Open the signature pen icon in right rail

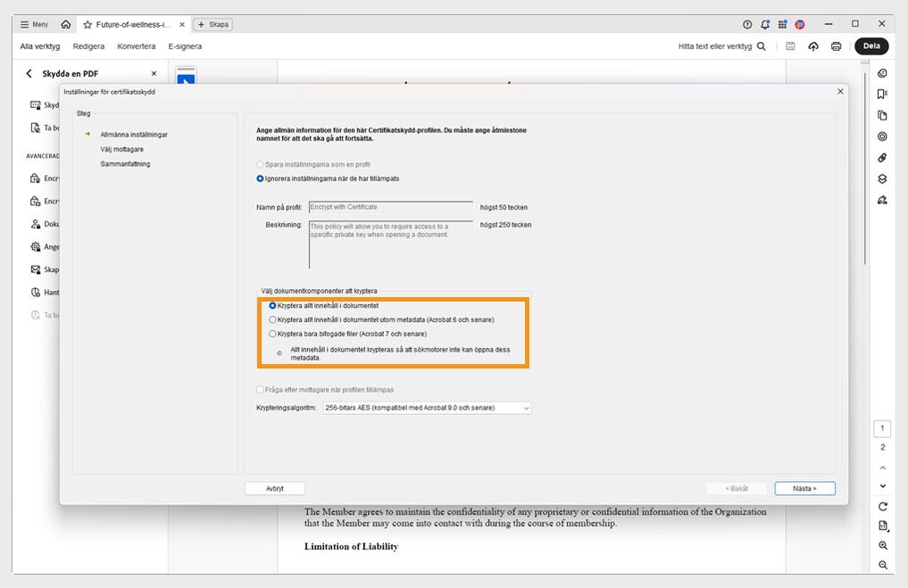pyautogui.click(x=882, y=200)
